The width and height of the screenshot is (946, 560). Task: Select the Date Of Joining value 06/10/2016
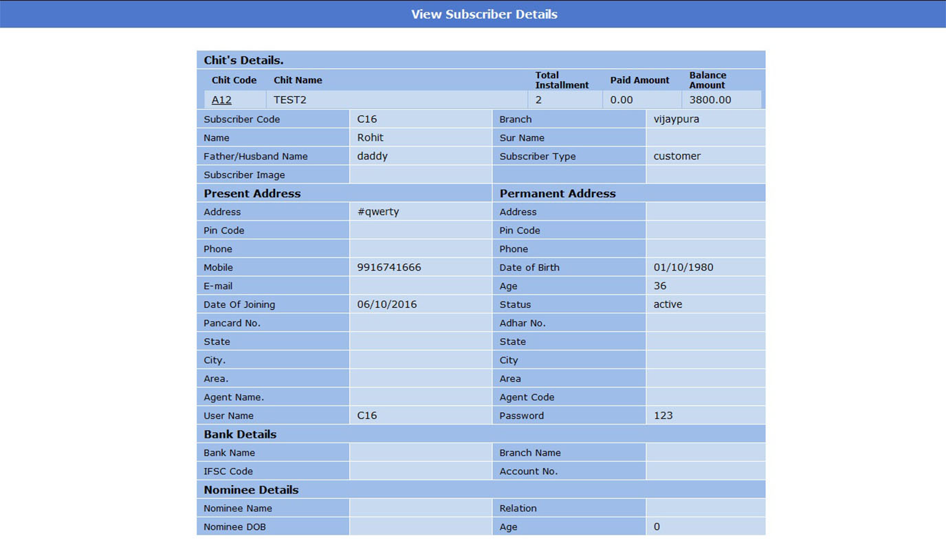click(387, 304)
